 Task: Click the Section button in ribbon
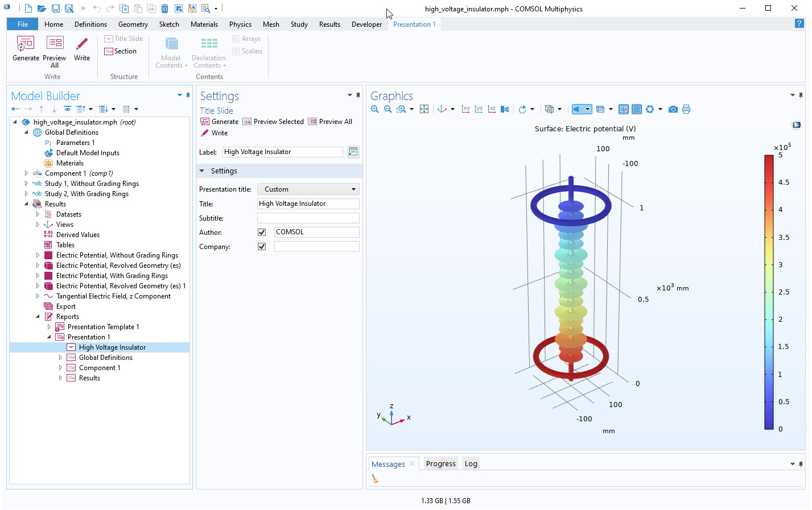(x=121, y=51)
